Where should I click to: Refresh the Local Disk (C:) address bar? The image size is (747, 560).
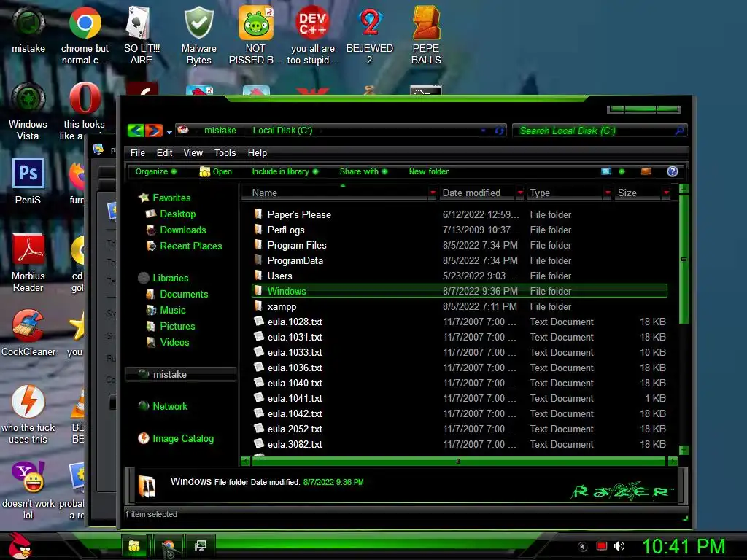click(x=499, y=131)
